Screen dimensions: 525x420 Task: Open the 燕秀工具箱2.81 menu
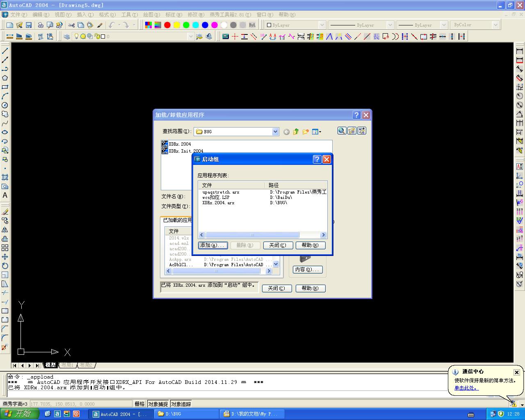click(230, 15)
